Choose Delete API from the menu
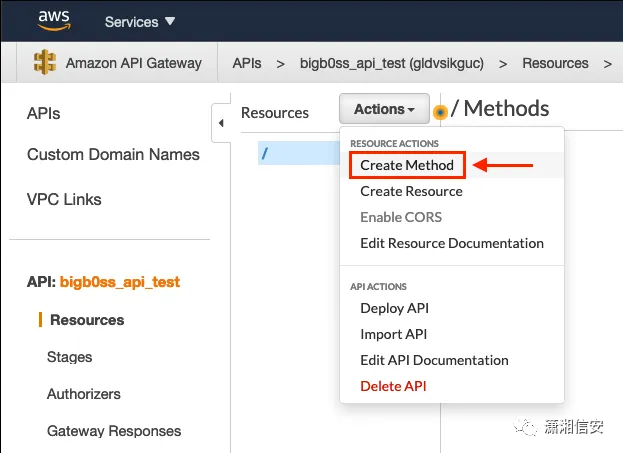623x453 pixels. (393, 386)
